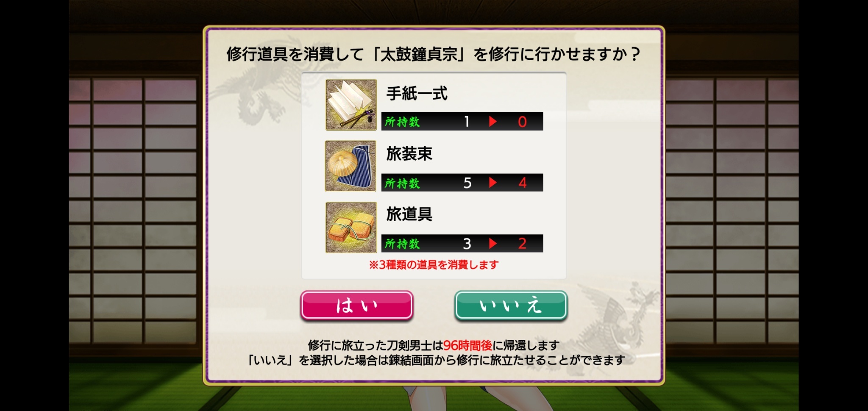Click the 手紙一式 letter set icon
The image size is (868, 411).
[351, 105]
